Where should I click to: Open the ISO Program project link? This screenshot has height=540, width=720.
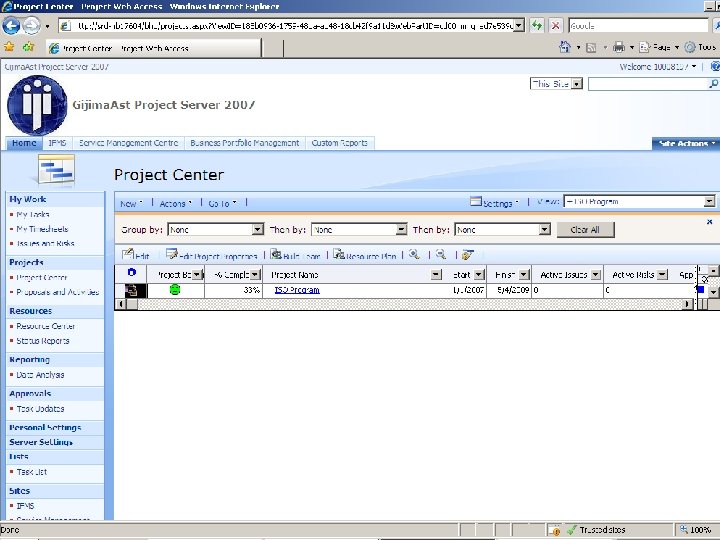[x=297, y=290]
